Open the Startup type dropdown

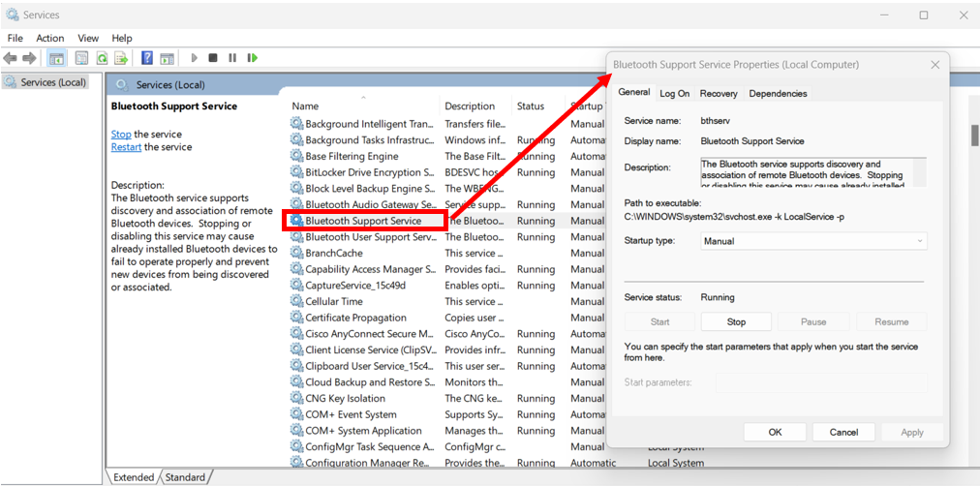point(813,241)
